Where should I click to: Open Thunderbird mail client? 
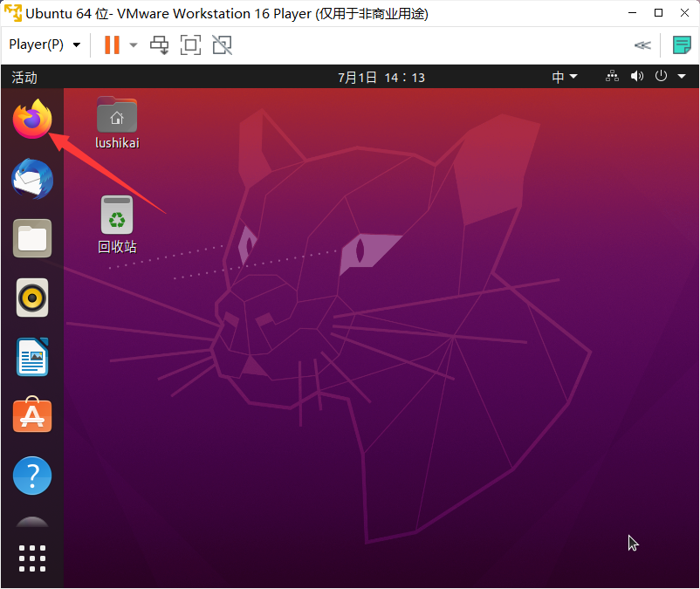click(x=32, y=180)
